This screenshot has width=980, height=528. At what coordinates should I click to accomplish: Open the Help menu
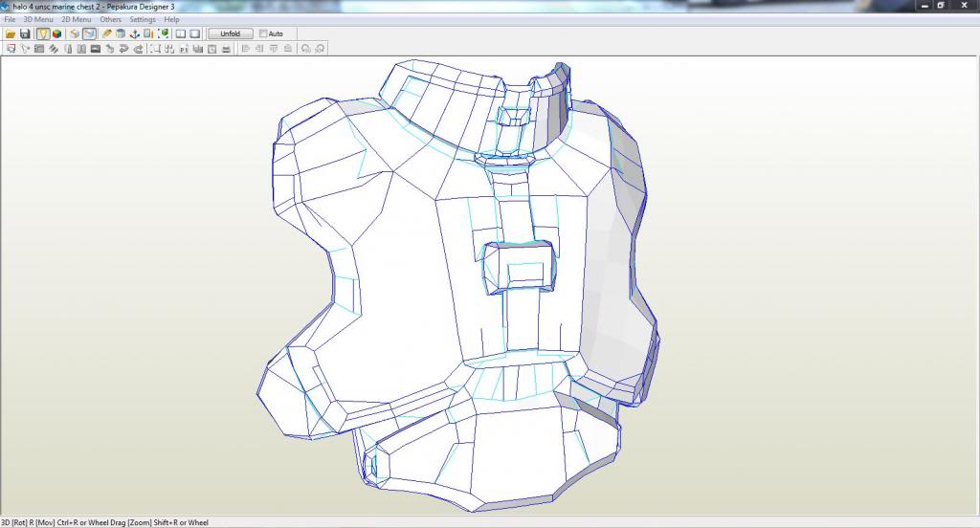172,19
